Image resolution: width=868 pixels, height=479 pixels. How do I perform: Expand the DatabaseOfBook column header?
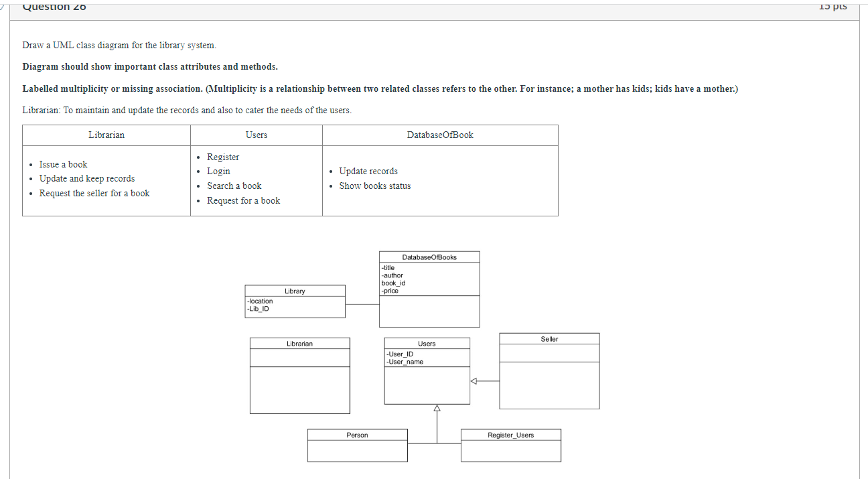click(x=439, y=135)
